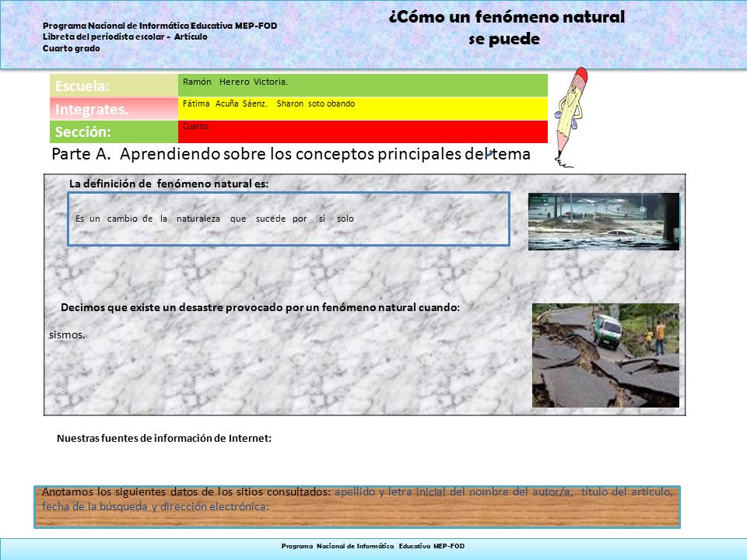Click 'Programa Nacional de Informática Educativa MEP-FOD' header line
The width and height of the screenshot is (747, 560).
[160, 26]
